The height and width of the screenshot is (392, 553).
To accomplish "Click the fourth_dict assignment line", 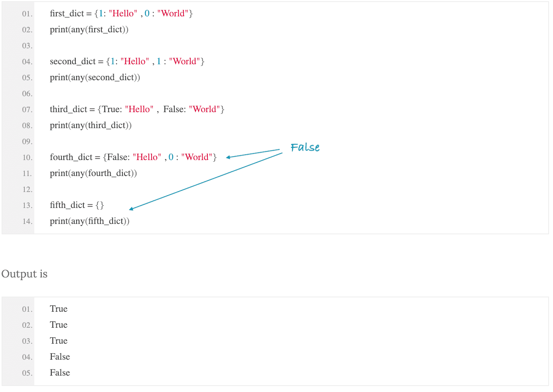I will [133, 157].
